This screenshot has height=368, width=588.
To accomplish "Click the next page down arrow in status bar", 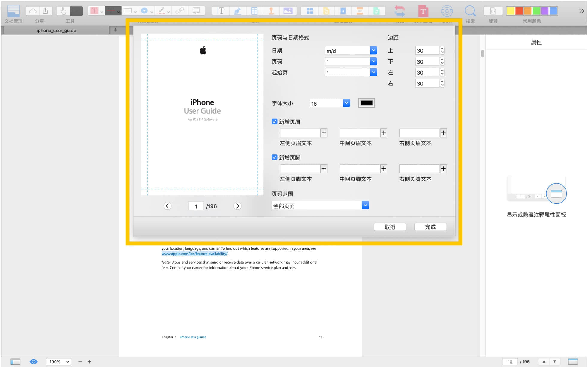I will click(x=554, y=361).
